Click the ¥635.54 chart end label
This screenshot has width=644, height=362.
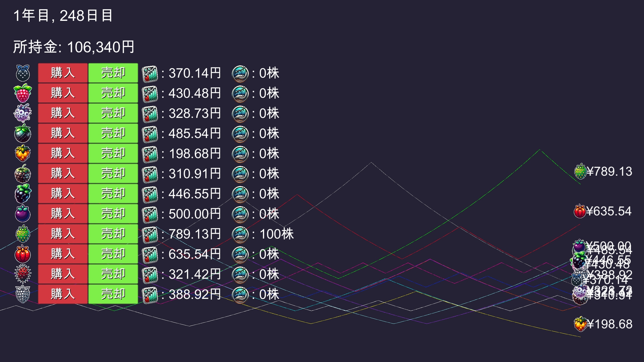609,211
